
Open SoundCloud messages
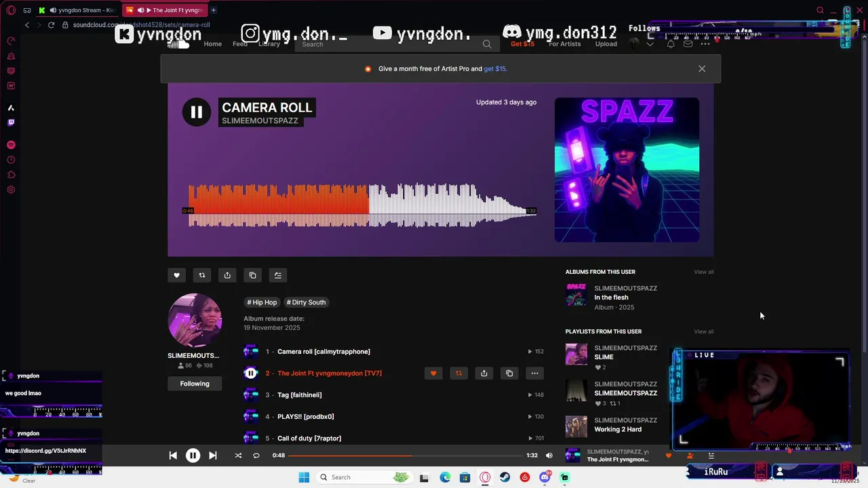click(688, 44)
